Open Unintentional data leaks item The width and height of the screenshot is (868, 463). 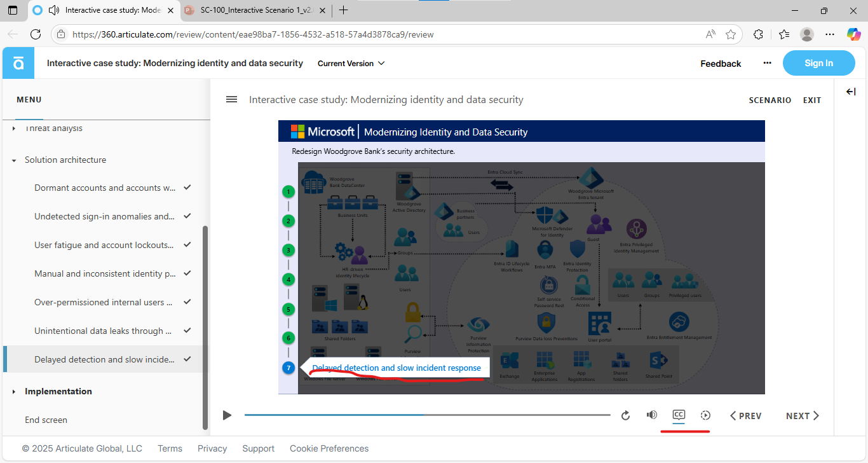tap(103, 331)
